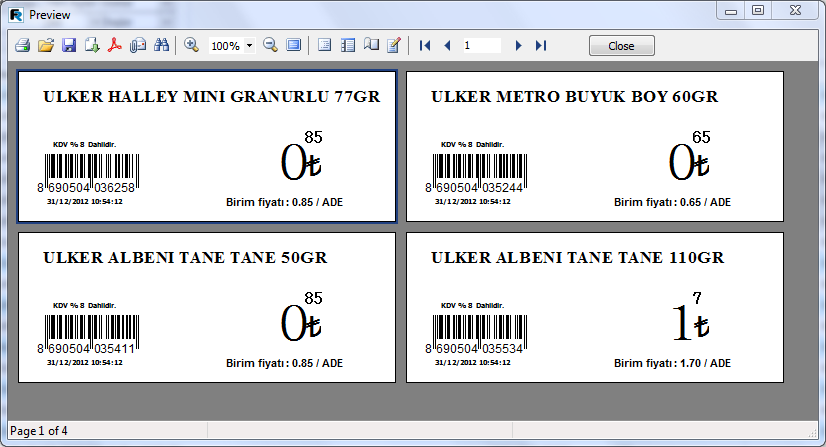The width and height of the screenshot is (826, 447).
Task: Click "KDV % 8 Dahildir." on the 110GR label
Action: point(473,305)
